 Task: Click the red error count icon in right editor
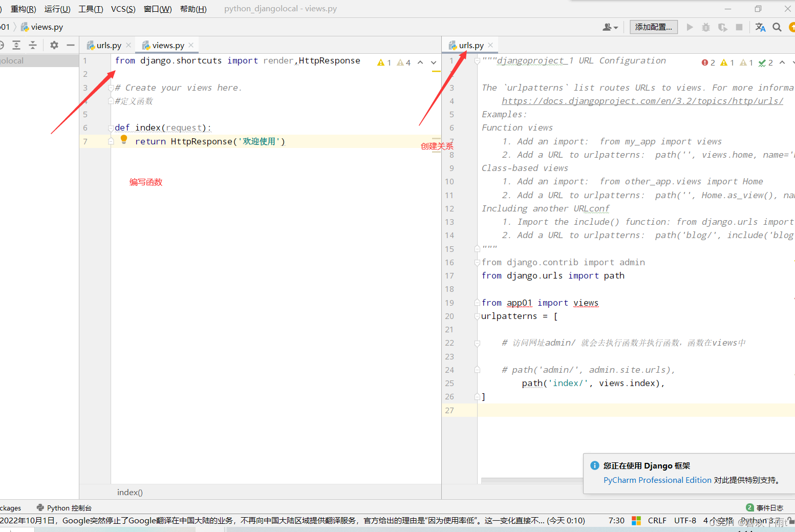pos(708,62)
